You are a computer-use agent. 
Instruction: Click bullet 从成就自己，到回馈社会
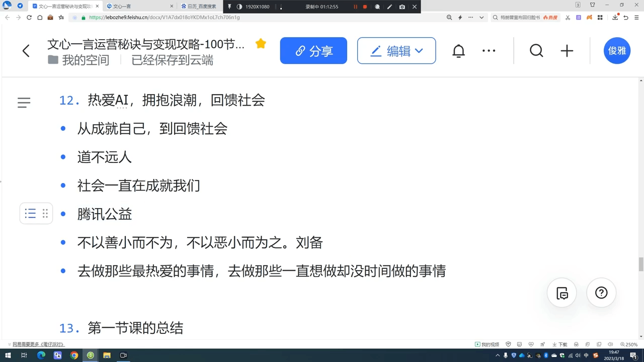(152, 129)
